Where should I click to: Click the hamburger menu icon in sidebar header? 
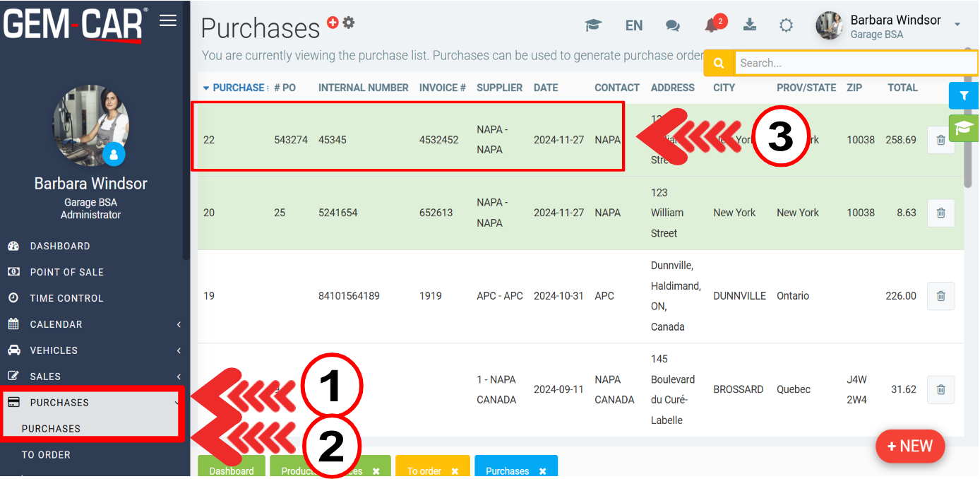[x=168, y=20]
